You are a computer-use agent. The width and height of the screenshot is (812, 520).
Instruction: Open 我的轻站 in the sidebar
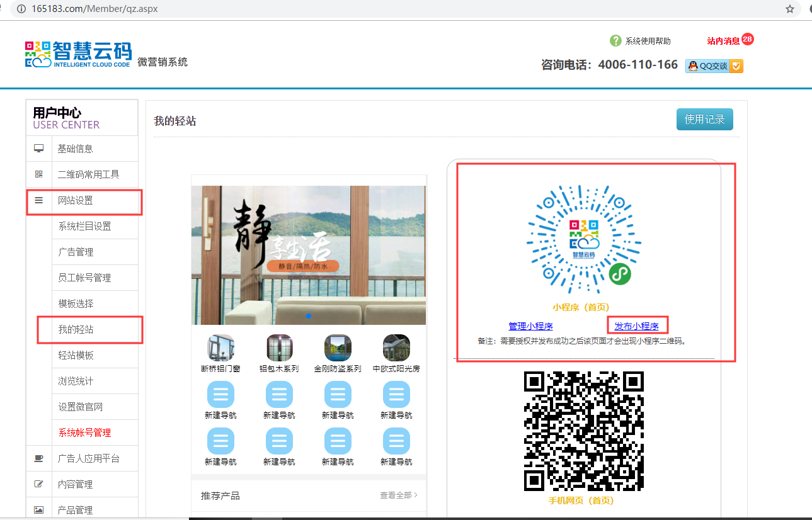(76, 330)
